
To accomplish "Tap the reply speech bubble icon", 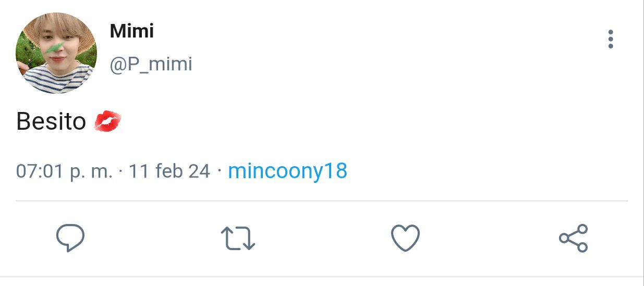I will (x=70, y=238).
